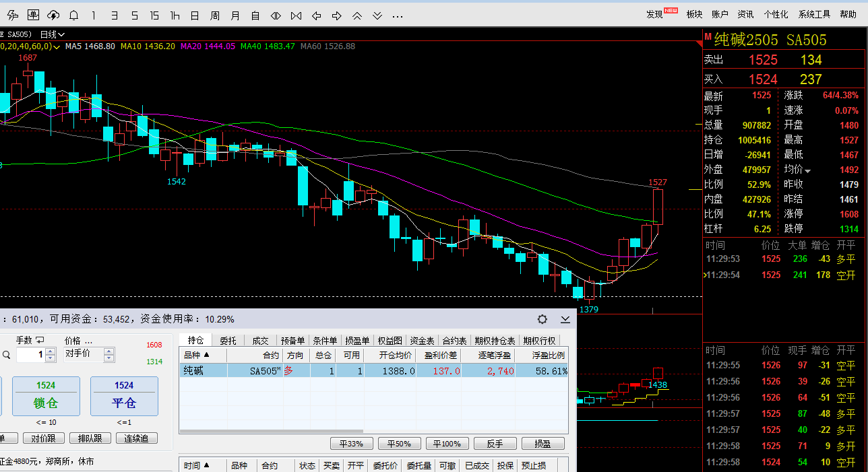This screenshot has height=472, width=868.
Task: Click the 平50% button
Action: 399,444
